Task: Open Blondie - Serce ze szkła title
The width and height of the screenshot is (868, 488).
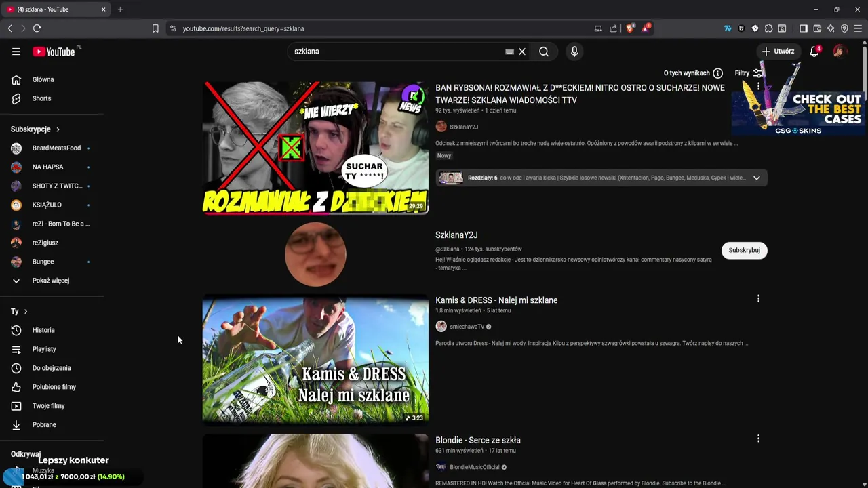Action: point(478,441)
